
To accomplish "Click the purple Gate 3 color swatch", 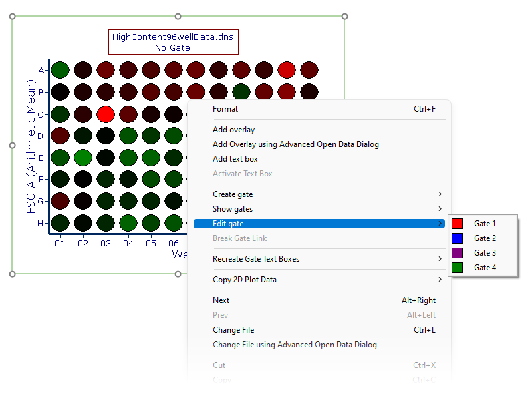I will click(457, 253).
